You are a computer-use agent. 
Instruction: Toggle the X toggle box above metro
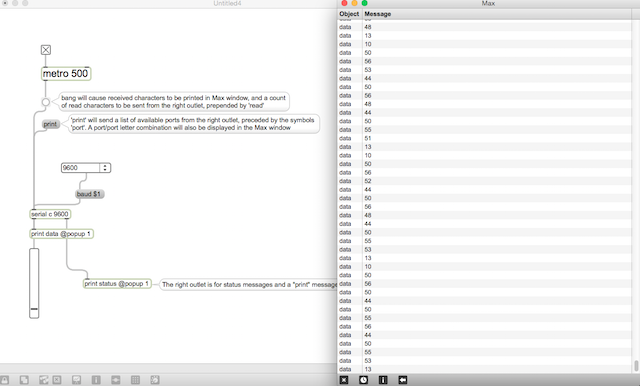click(x=46, y=50)
